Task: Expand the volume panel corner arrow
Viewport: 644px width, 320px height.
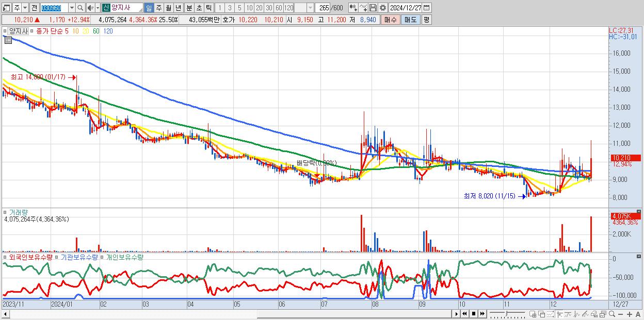Action: click(x=640, y=211)
